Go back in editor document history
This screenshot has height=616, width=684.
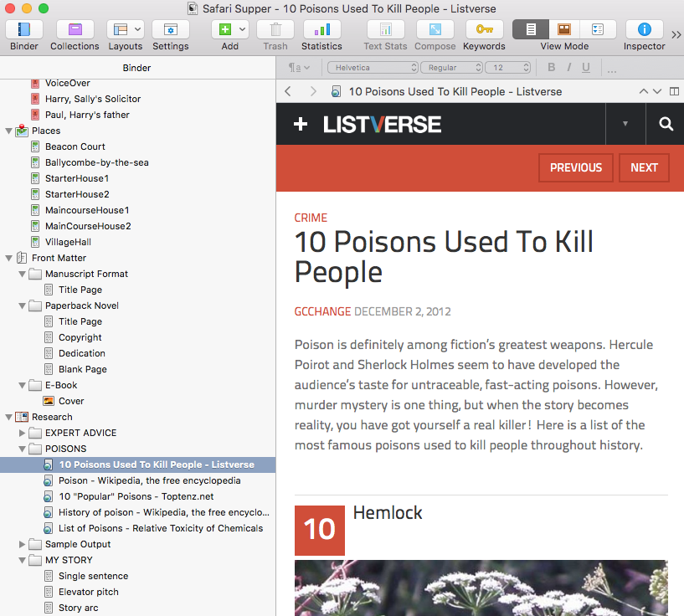pyautogui.click(x=287, y=91)
